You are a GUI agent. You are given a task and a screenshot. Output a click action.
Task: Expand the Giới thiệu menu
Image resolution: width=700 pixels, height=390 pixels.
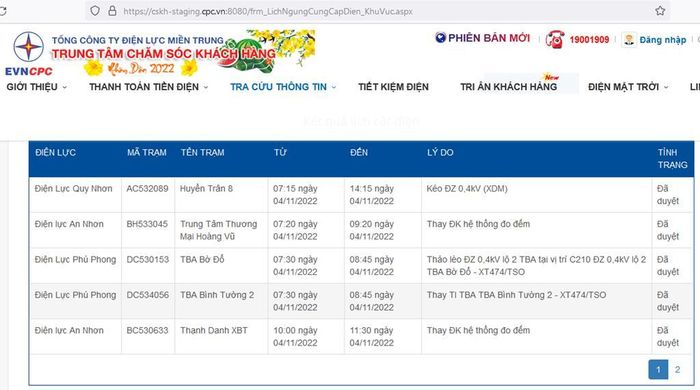click(x=37, y=87)
